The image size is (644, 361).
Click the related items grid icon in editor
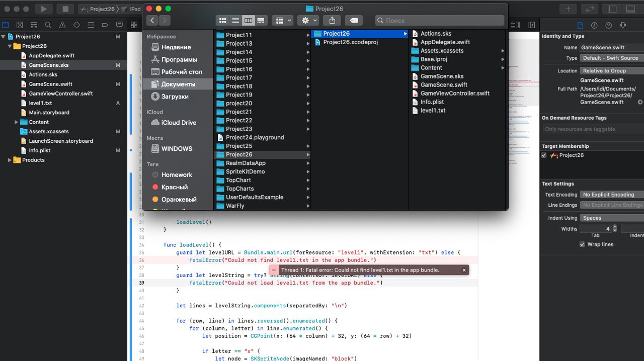coord(134,25)
